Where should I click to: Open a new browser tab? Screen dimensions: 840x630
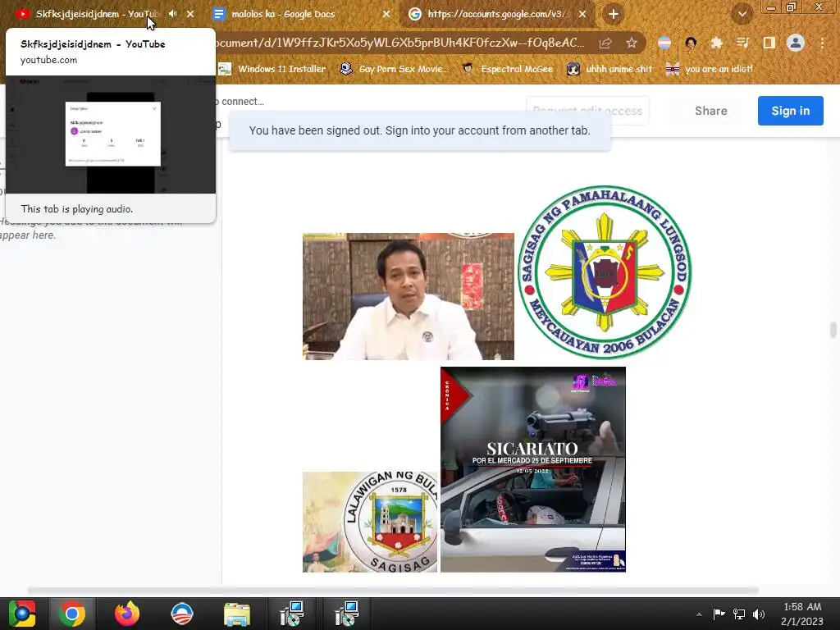[614, 14]
